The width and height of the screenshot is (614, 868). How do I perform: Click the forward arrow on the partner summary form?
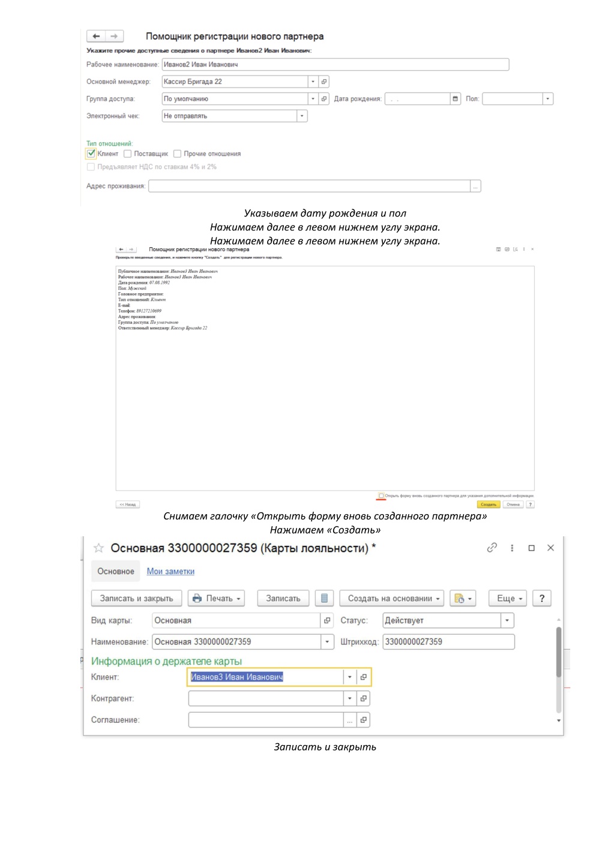(131, 249)
